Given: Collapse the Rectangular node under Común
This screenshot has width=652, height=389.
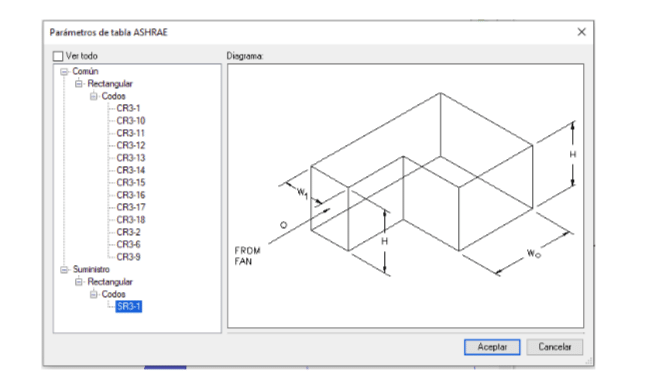Looking at the screenshot, I should click(79, 84).
